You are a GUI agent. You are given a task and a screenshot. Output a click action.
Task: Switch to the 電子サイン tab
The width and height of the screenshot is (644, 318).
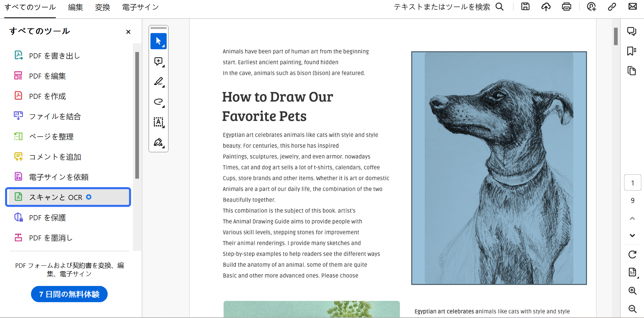click(140, 7)
